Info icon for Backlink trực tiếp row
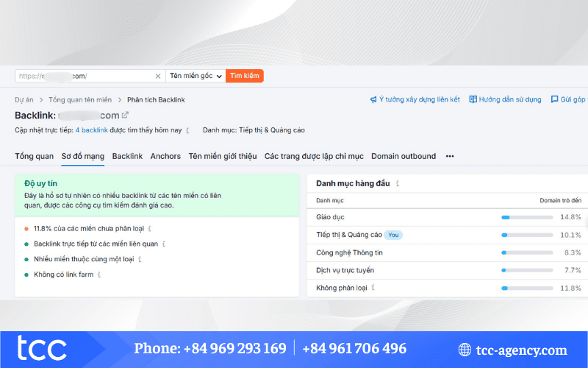588x368 pixels. pyautogui.click(x=163, y=244)
